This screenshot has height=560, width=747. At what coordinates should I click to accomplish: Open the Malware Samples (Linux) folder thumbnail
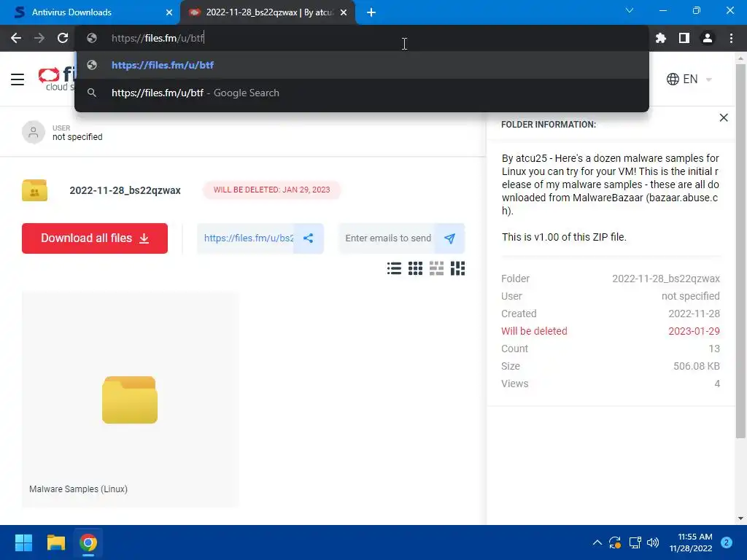pos(130,399)
